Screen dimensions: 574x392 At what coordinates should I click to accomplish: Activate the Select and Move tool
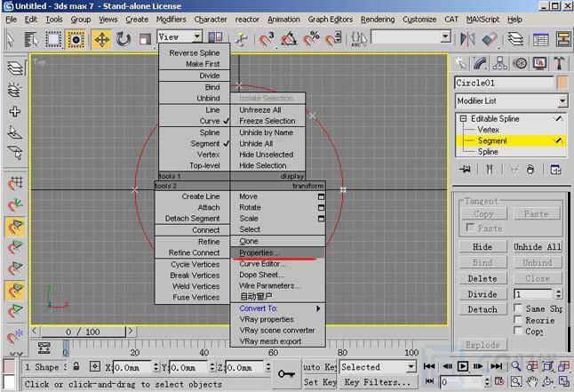(x=102, y=39)
